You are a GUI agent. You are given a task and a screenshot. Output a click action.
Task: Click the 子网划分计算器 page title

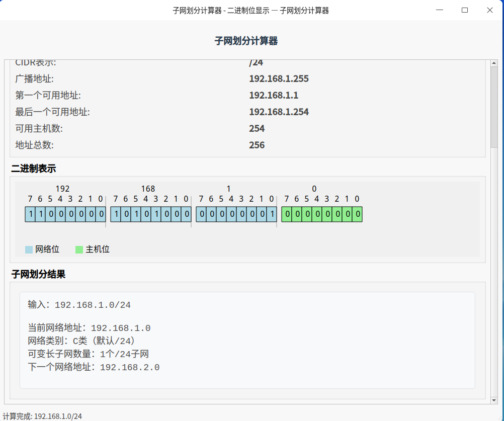point(246,41)
